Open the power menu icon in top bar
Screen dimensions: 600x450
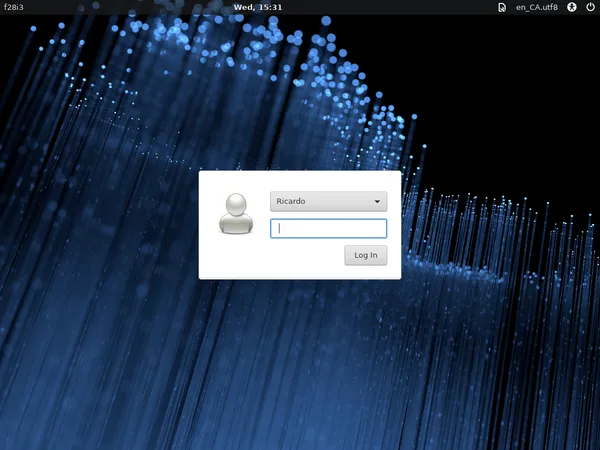[590, 7]
